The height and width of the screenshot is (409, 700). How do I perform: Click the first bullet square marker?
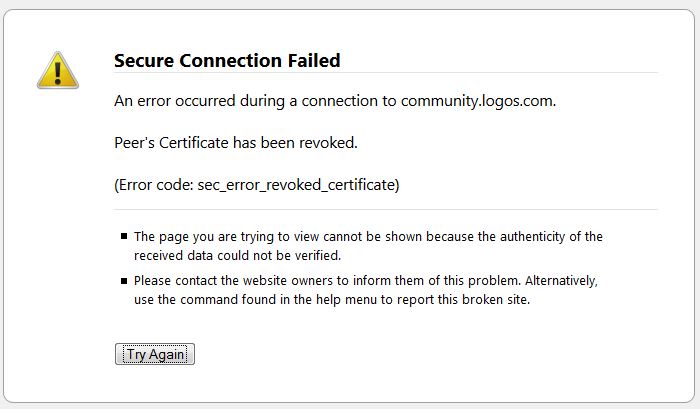124,236
